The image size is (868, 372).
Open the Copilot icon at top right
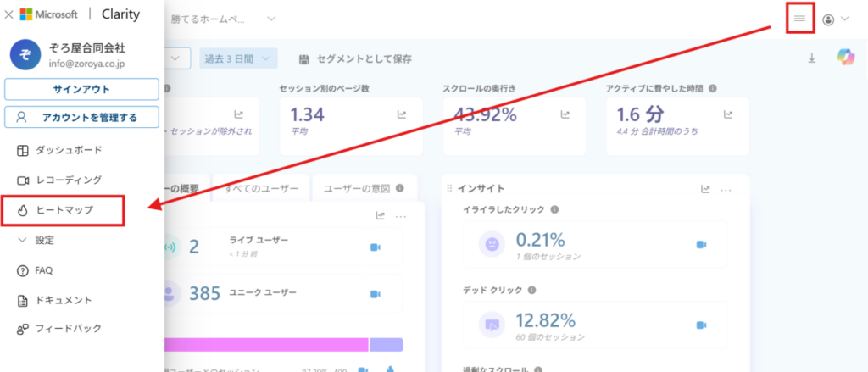(845, 58)
